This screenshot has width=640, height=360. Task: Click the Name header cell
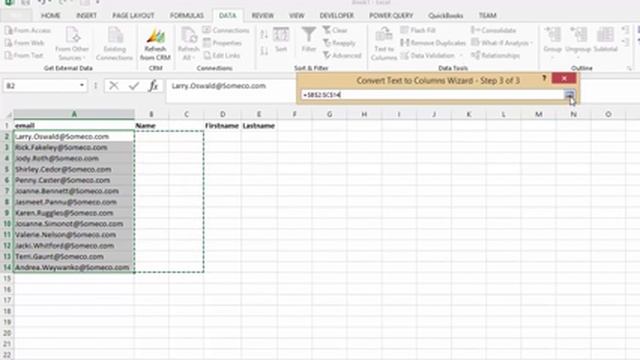(x=151, y=126)
